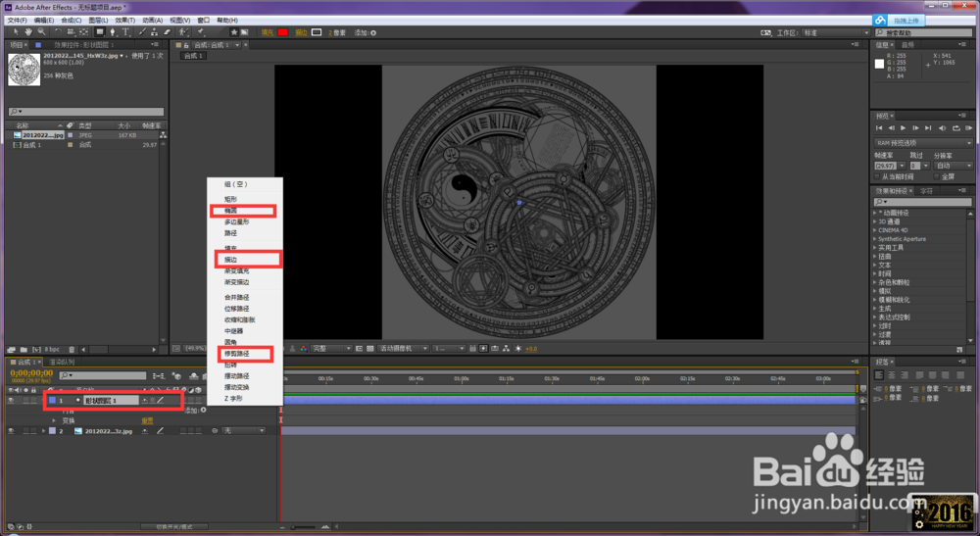
Task: Mute audio in Preview panel
Action: click(x=943, y=128)
